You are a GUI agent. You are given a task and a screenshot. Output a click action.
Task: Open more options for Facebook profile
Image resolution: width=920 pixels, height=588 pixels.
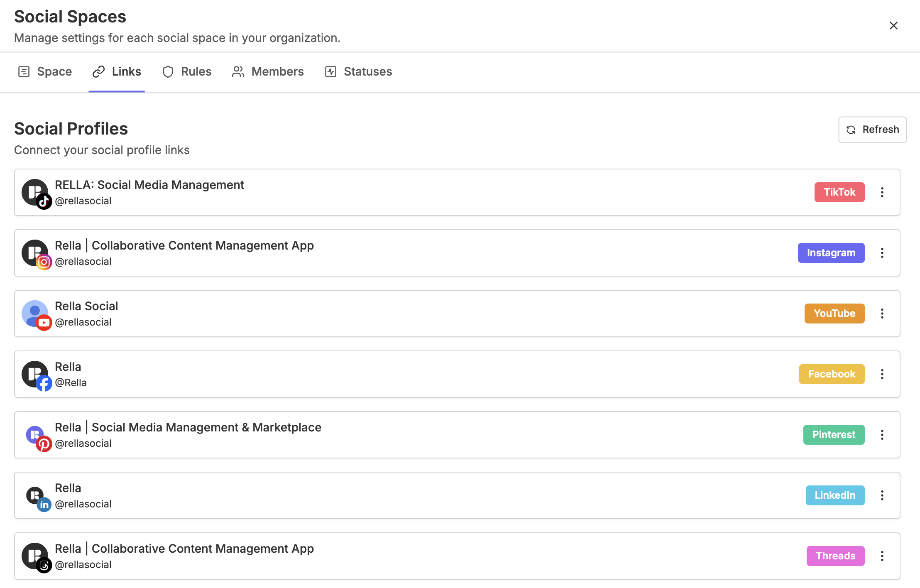882,374
